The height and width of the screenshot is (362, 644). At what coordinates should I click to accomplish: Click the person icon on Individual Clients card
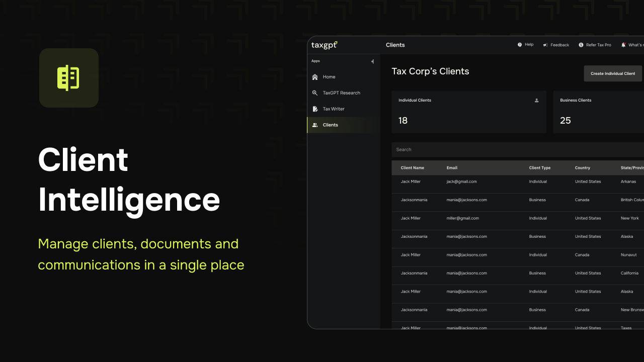point(536,101)
